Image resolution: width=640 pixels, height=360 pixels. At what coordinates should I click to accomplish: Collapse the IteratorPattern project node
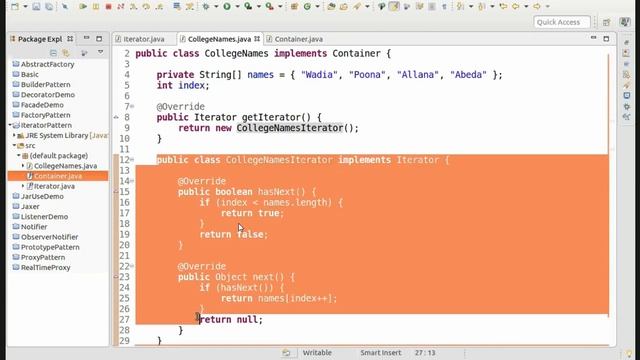click(x=10, y=125)
